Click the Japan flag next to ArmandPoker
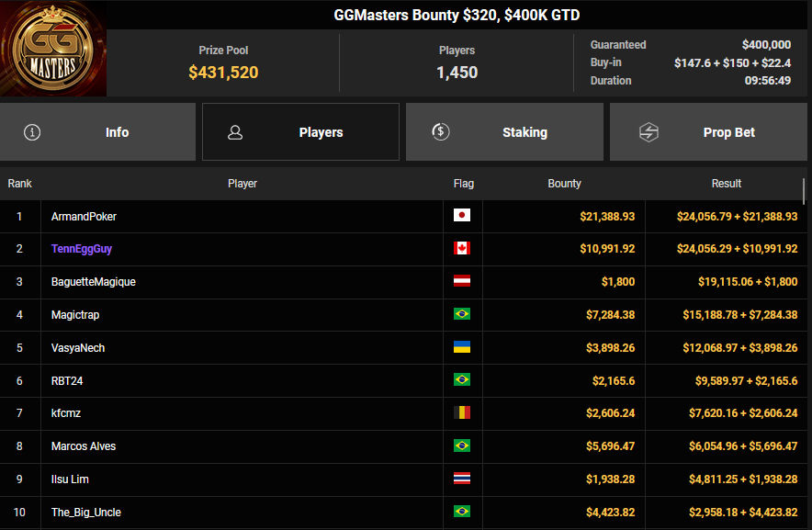 coord(462,216)
